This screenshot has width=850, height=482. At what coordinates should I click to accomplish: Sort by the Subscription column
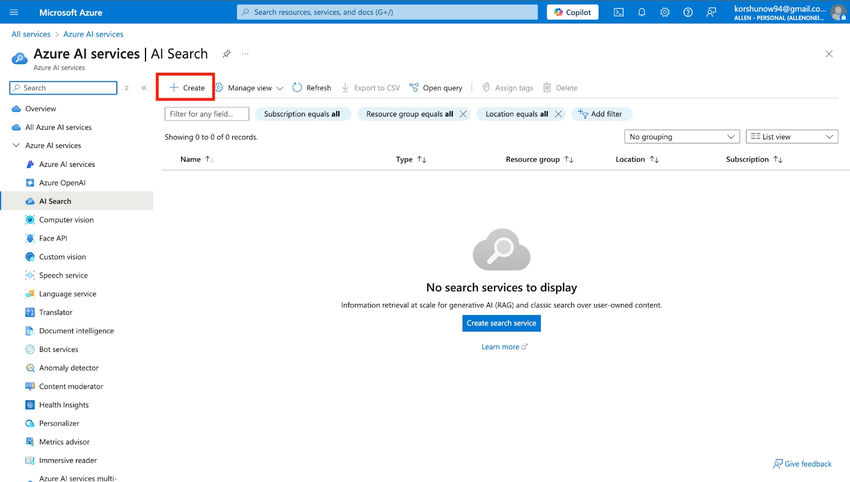754,159
